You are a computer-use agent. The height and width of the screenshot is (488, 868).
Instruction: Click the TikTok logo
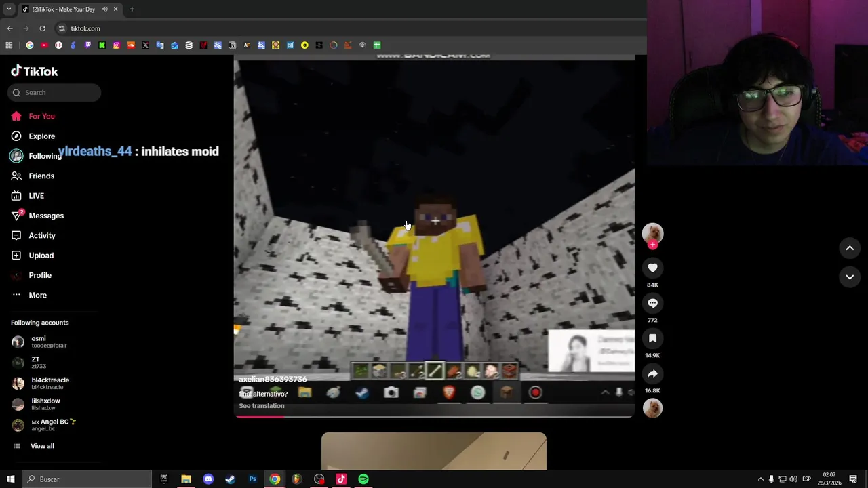pos(35,71)
